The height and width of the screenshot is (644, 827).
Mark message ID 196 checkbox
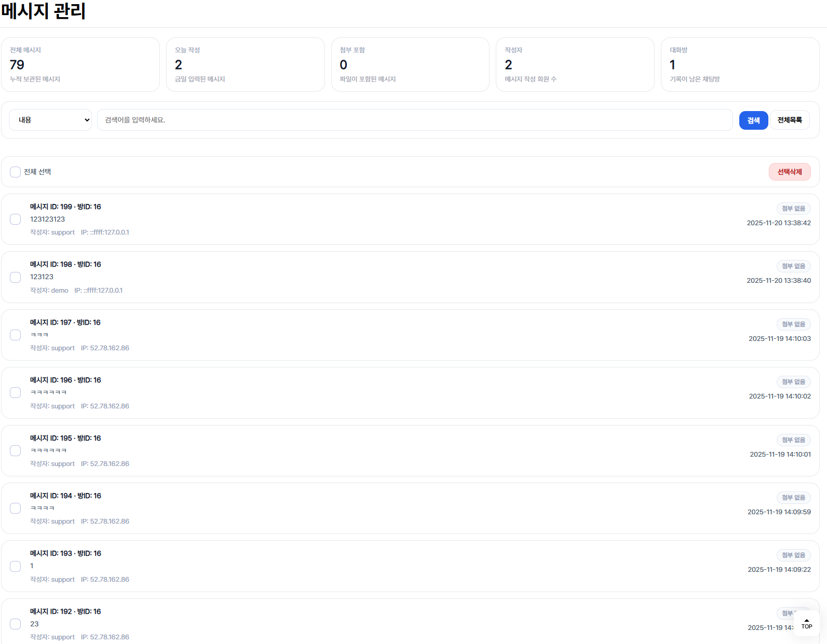point(16,393)
